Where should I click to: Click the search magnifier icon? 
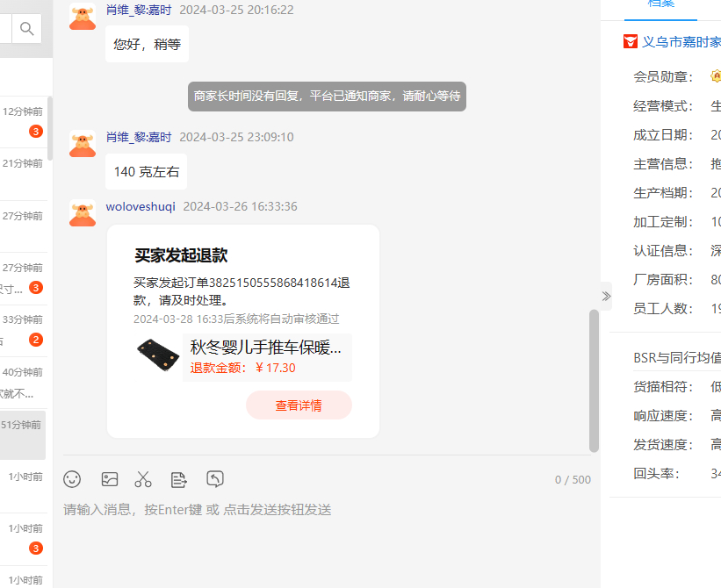(26, 28)
